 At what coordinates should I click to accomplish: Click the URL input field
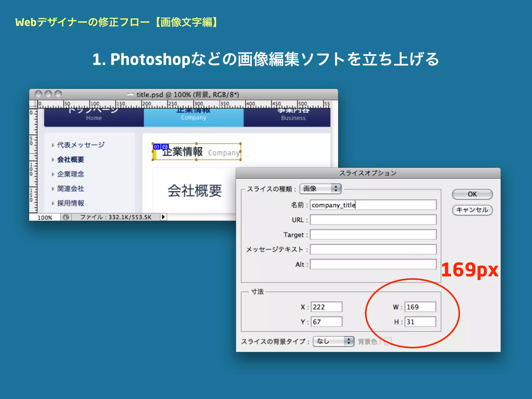[373, 220]
